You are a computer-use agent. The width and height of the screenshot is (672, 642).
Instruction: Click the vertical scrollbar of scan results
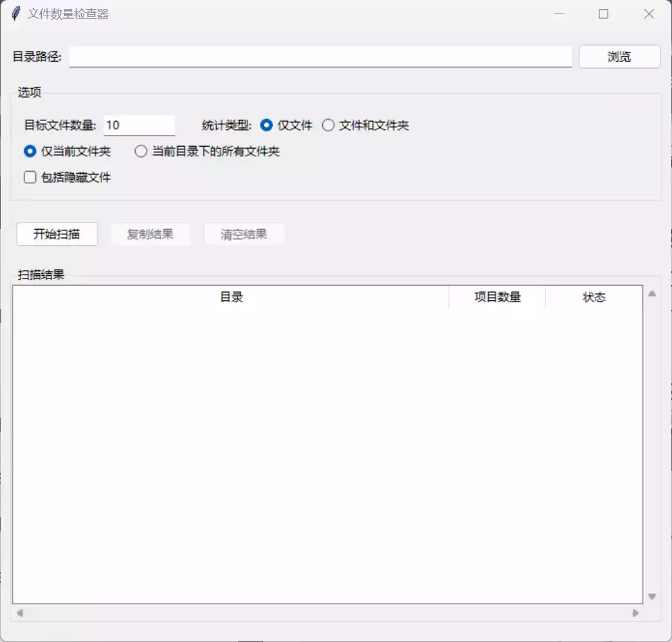tap(651, 444)
